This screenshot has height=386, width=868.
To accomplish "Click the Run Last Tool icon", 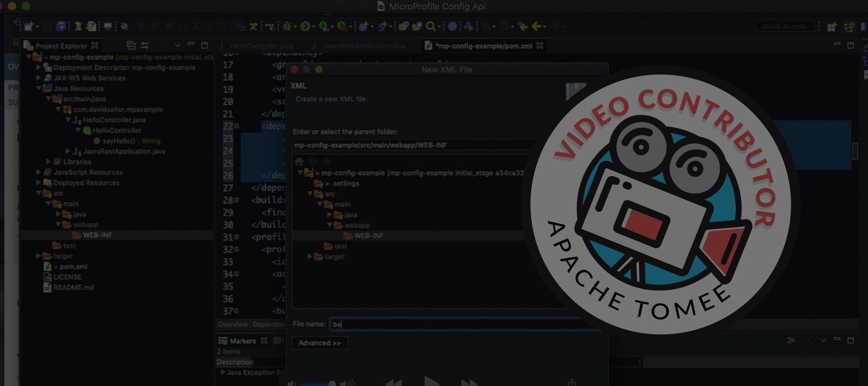I will tap(342, 26).
